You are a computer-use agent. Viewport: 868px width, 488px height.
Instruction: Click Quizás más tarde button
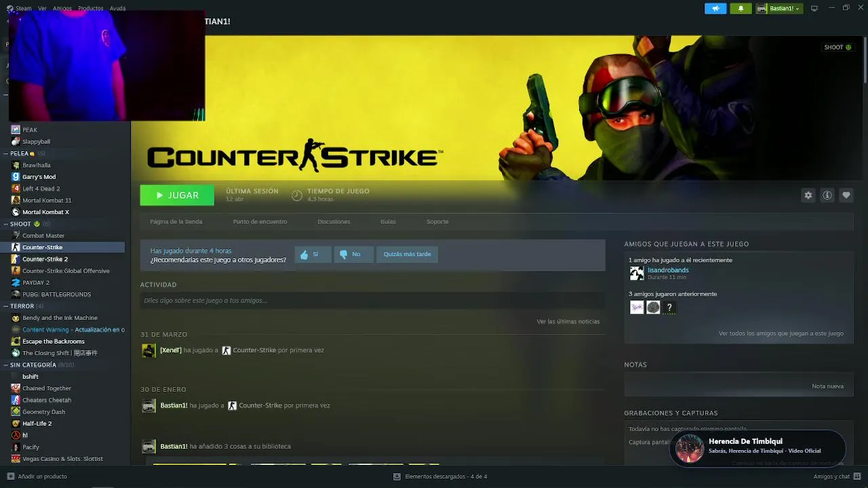click(407, 254)
